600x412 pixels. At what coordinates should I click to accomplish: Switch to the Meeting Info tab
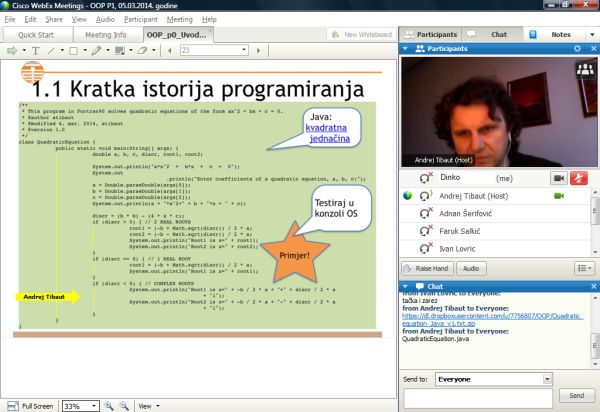(106, 35)
